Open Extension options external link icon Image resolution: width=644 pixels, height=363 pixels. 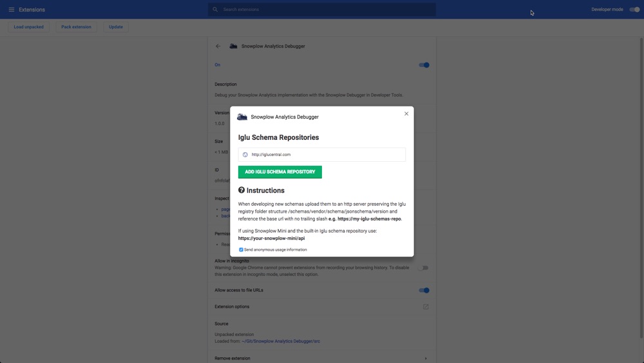[x=426, y=307]
